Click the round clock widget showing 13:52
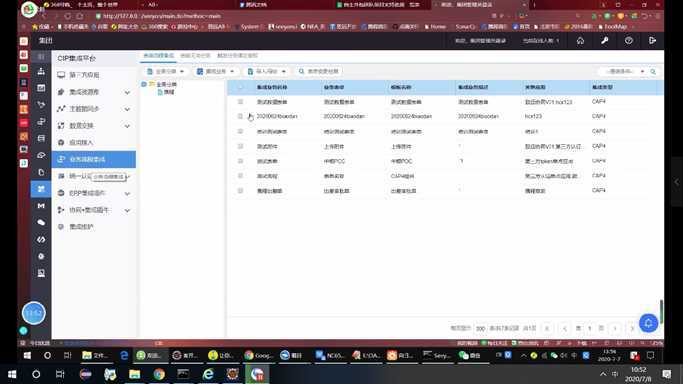The height and width of the screenshot is (384, 683). [34, 313]
